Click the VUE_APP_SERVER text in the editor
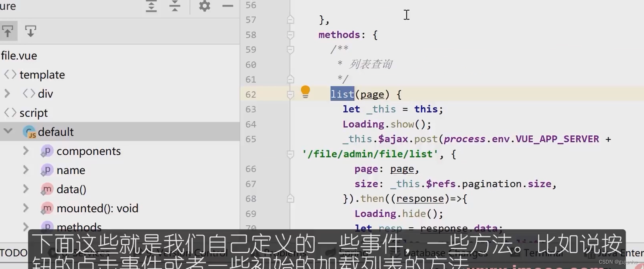 click(557, 139)
